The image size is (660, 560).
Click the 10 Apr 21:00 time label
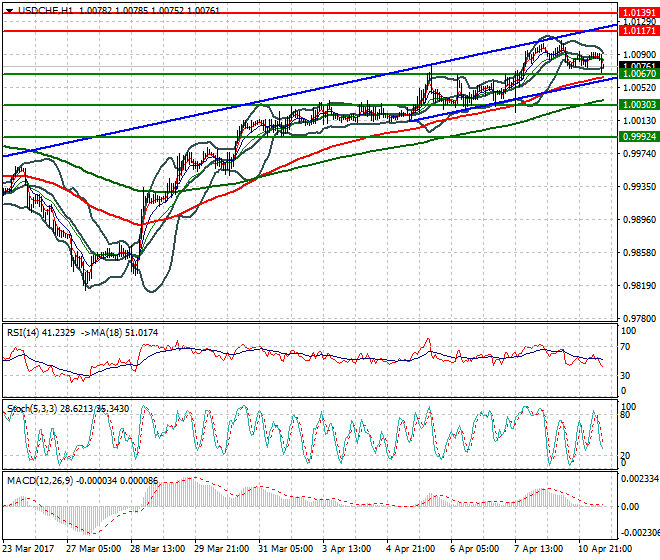click(605, 549)
